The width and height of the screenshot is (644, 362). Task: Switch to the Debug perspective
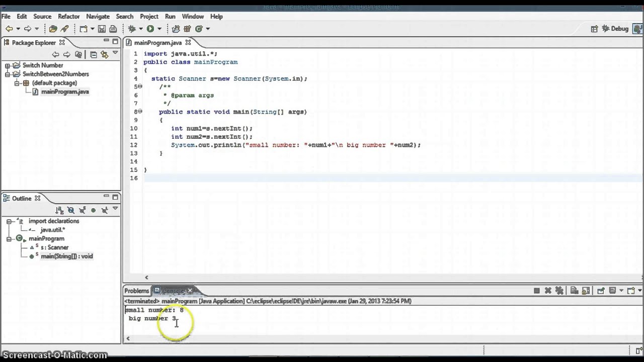tap(615, 29)
